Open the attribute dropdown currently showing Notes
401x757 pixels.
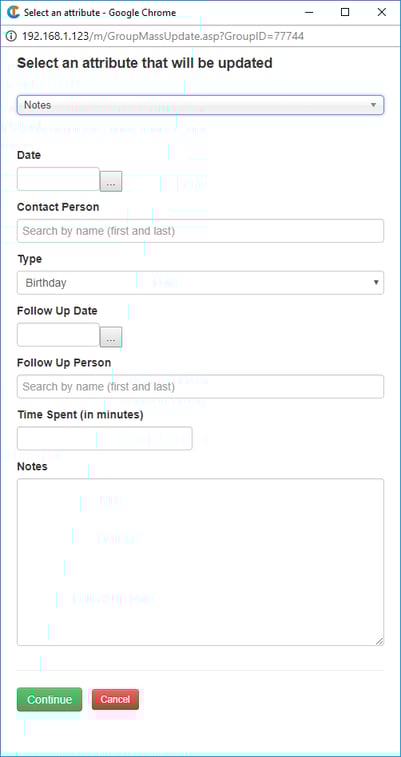tap(200, 105)
